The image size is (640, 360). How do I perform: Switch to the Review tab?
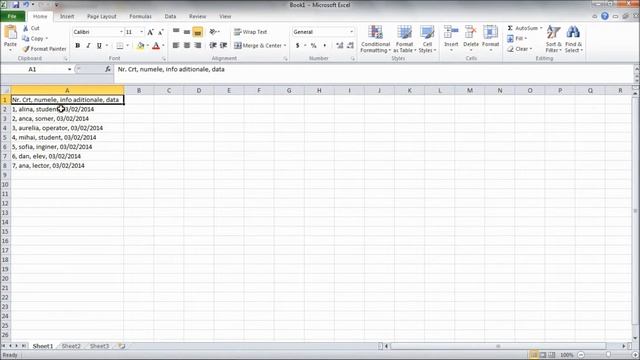coord(197,16)
